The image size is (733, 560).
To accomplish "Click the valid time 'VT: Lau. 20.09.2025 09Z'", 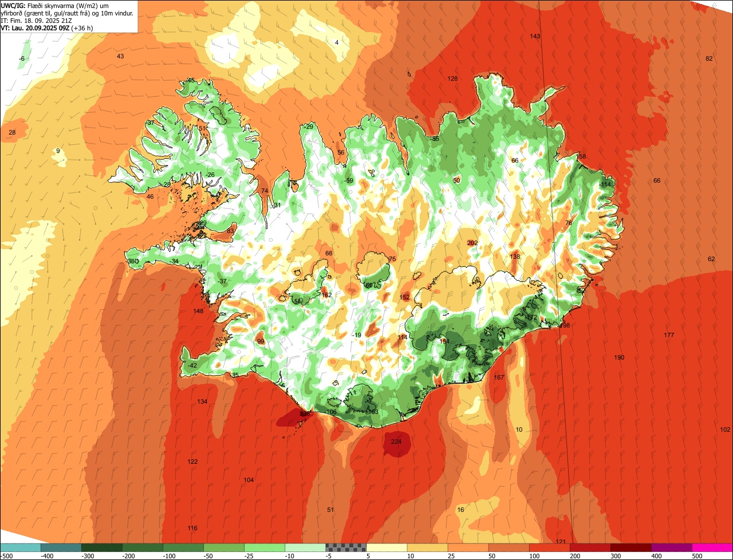I will pos(35,27).
